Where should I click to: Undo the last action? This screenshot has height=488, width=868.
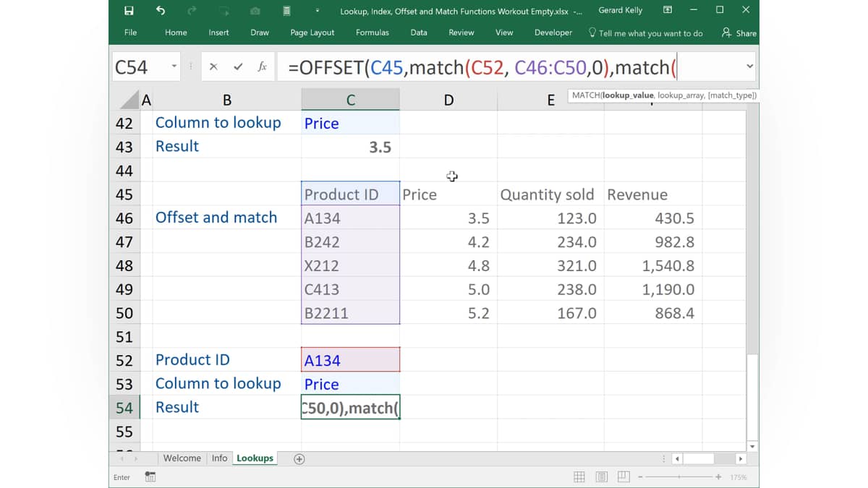tap(161, 10)
